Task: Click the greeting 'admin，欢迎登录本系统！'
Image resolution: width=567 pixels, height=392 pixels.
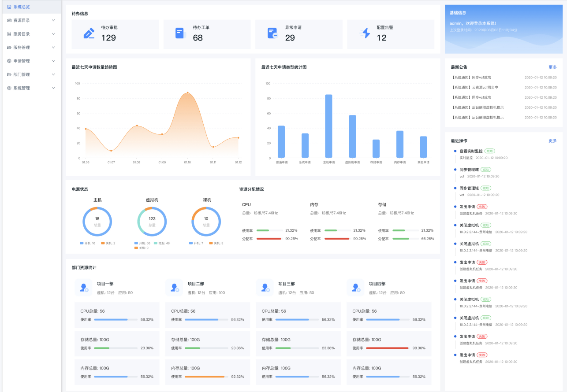Action: pos(473,23)
